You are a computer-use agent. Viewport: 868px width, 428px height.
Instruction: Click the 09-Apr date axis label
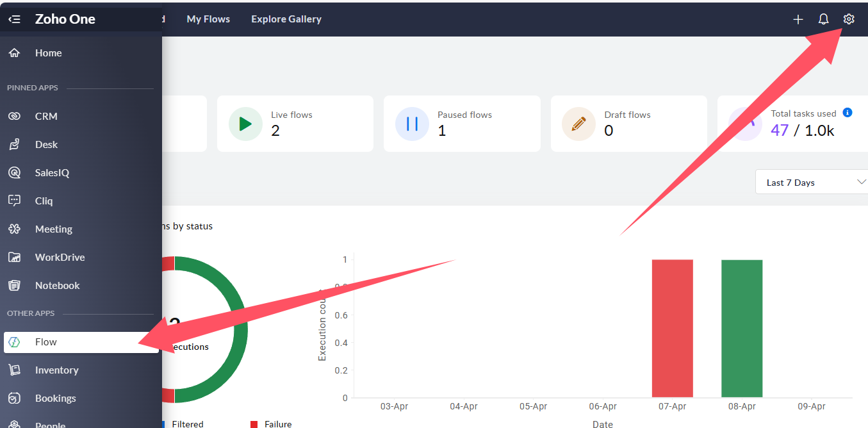pos(812,406)
